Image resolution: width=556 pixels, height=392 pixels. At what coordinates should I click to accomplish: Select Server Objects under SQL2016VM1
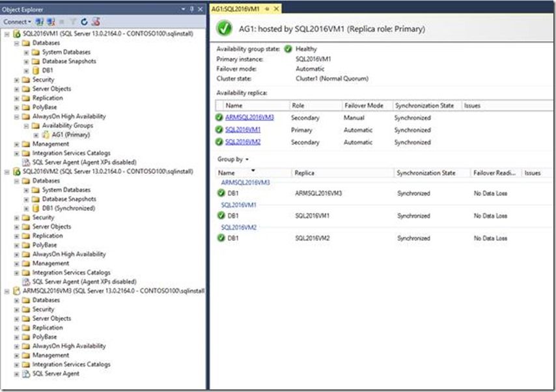coord(52,89)
